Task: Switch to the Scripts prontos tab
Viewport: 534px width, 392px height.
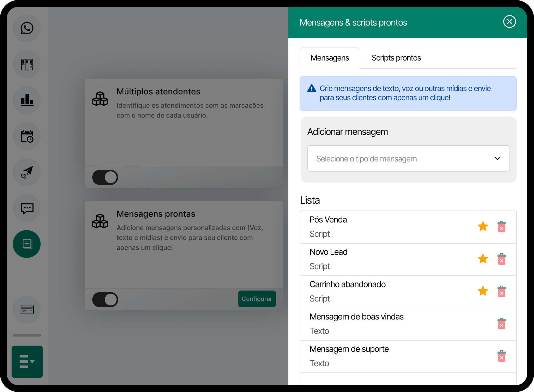Action: tap(396, 58)
